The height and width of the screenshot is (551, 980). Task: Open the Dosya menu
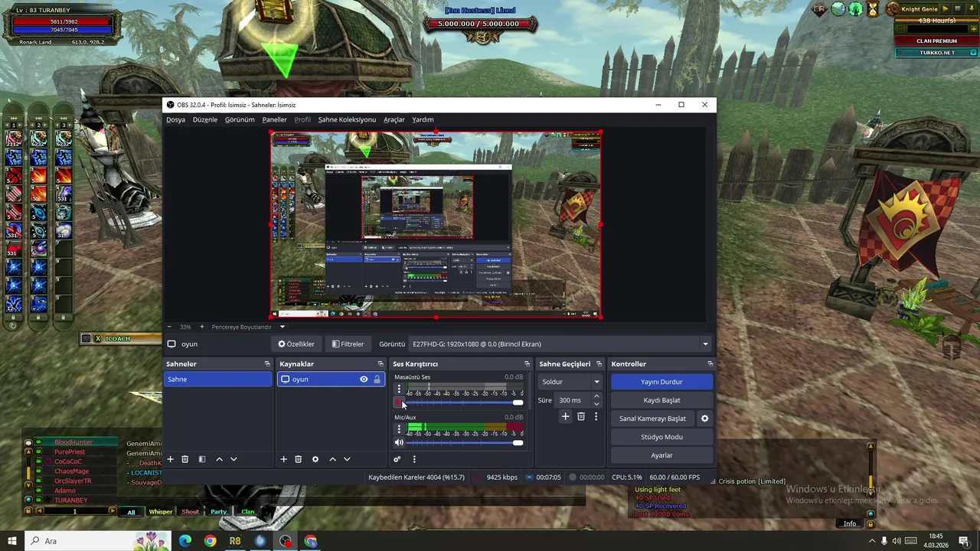(x=175, y=119)
